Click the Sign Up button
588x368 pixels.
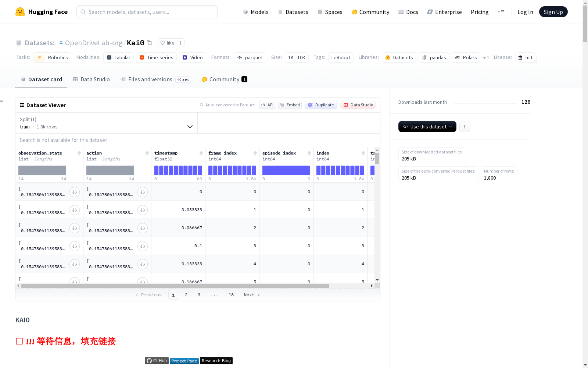point(553,12)
